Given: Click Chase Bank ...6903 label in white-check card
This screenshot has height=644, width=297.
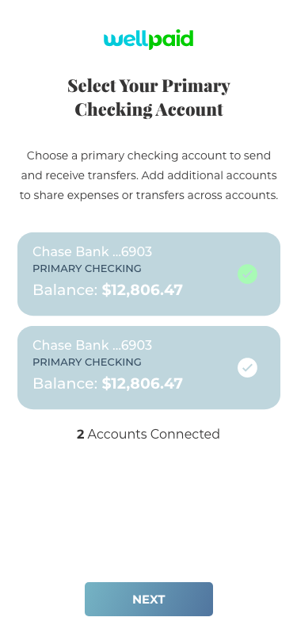Looking at the screenshot, I should coord(93,345).
